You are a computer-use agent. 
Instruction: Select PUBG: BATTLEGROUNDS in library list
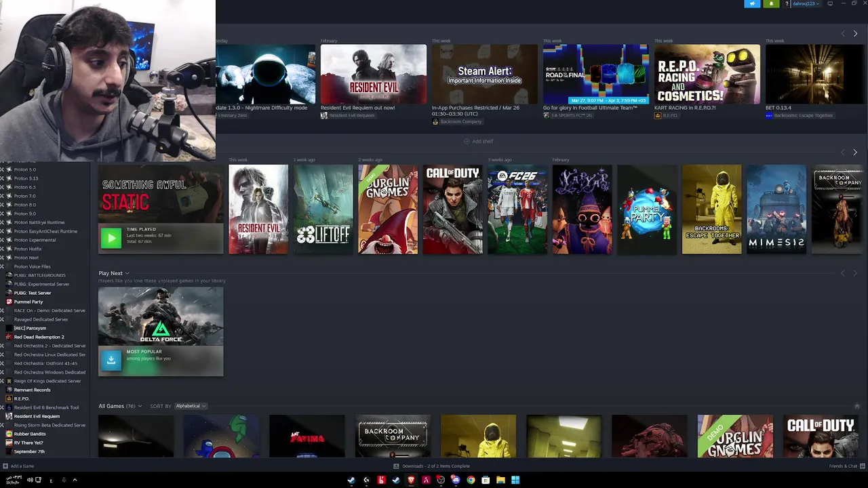(x=39, y=275)
